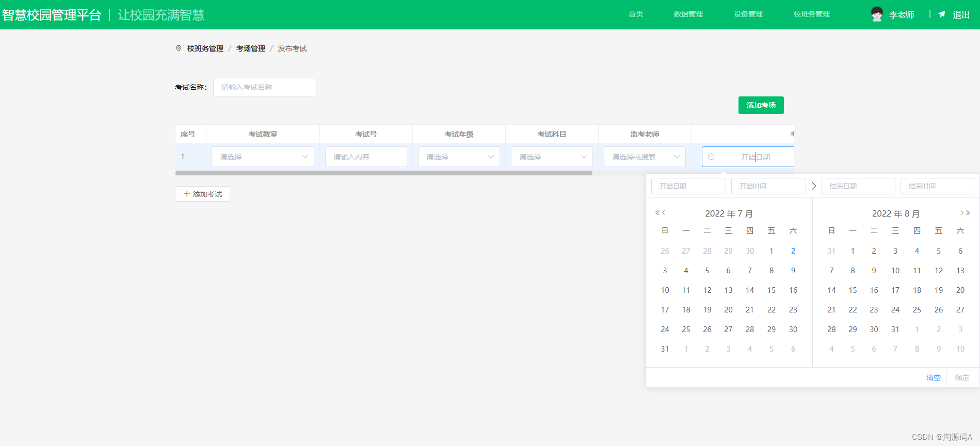This screenshot has width=980, height=446.
Task: Focus the 考试号 input field
Action: point(366,157)
